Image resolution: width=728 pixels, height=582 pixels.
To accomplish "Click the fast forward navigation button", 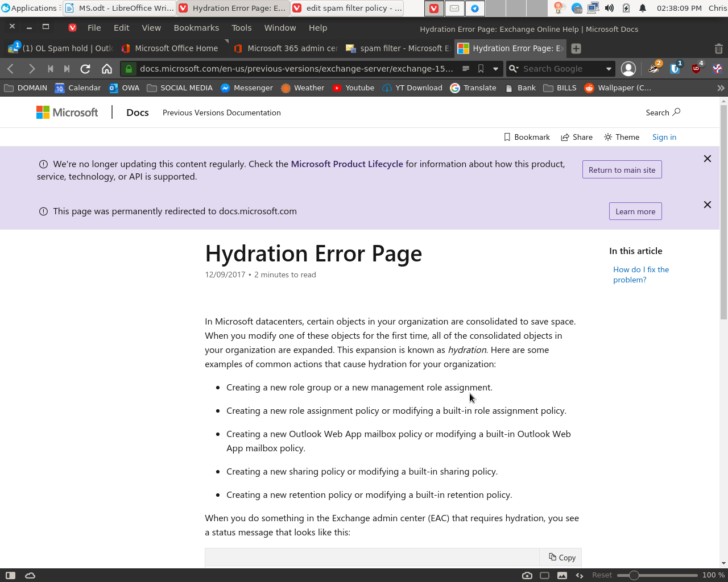I will 67,69.
